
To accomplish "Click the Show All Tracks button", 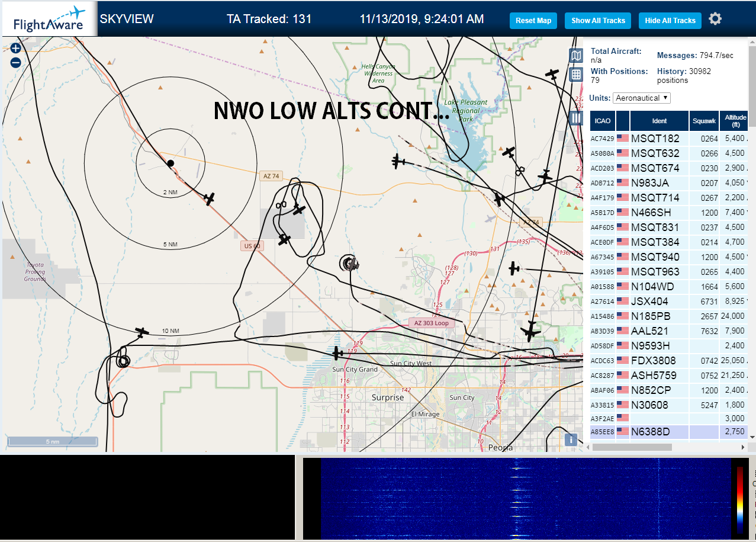I will coord(598,21).
